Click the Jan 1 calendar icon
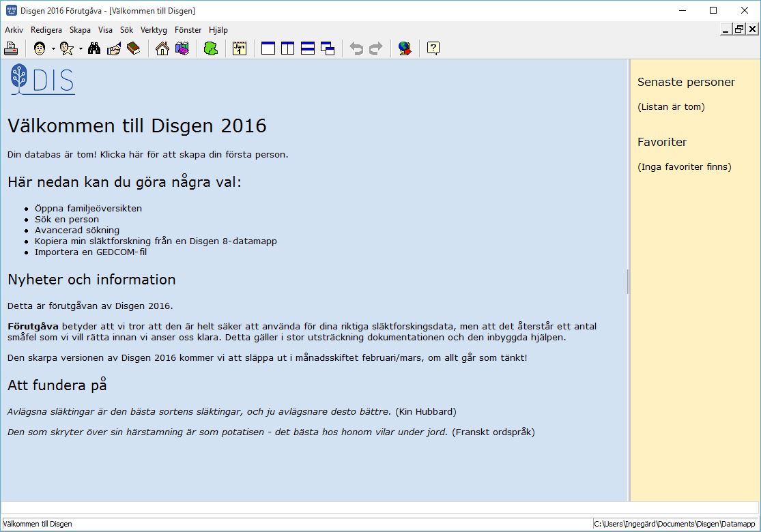This screenshot has height=532, width=761. click(x=240, y=48)
